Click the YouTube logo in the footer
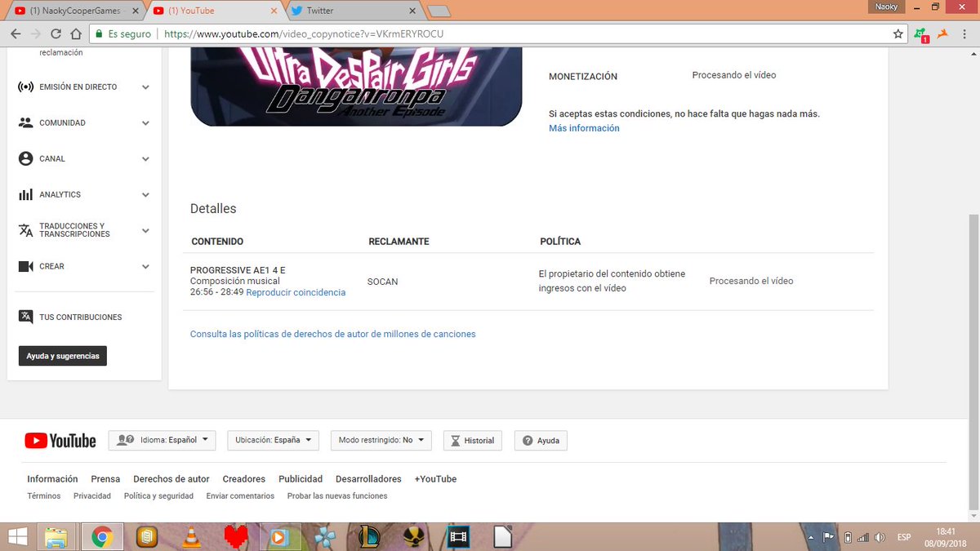The image size is (980, 551). (60, 441)
